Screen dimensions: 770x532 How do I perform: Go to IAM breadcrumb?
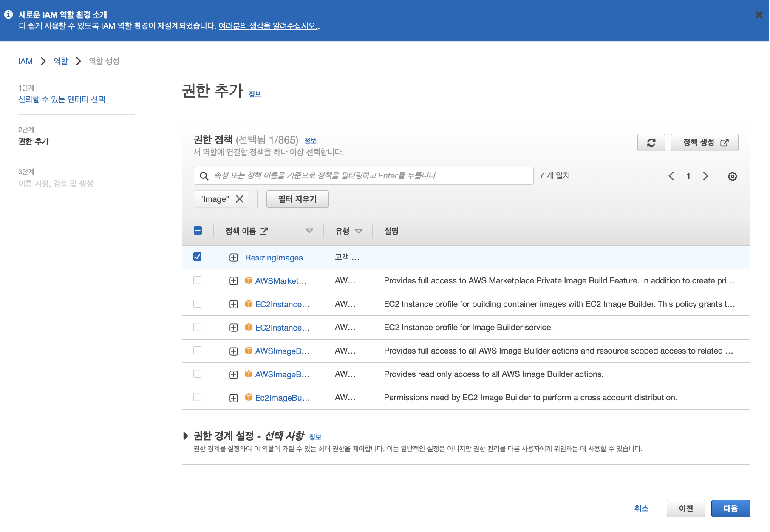pos(25,61)
